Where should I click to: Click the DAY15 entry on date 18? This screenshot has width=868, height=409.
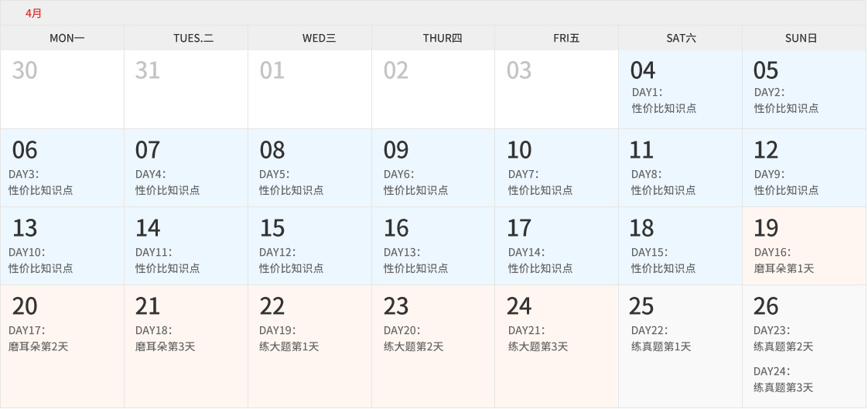coord(663,261)
